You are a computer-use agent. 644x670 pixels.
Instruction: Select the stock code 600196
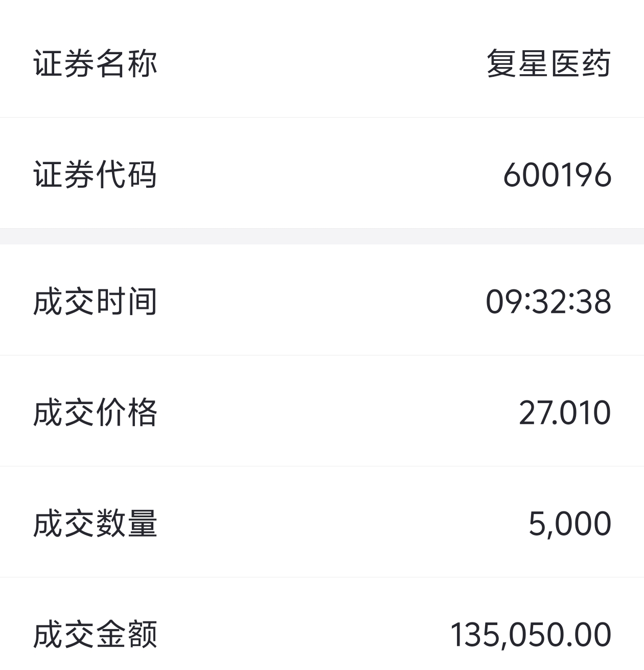557,175
